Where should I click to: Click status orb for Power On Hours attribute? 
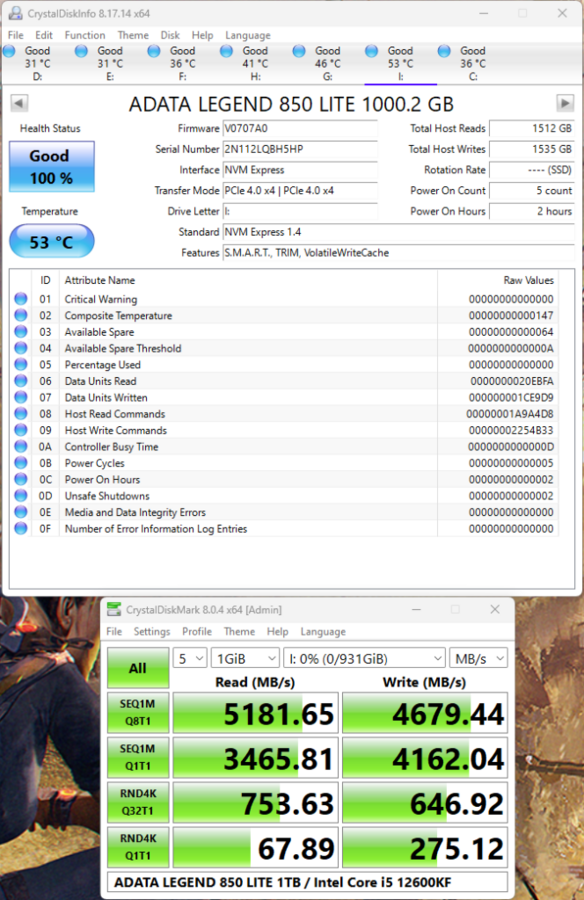(21, 479)
